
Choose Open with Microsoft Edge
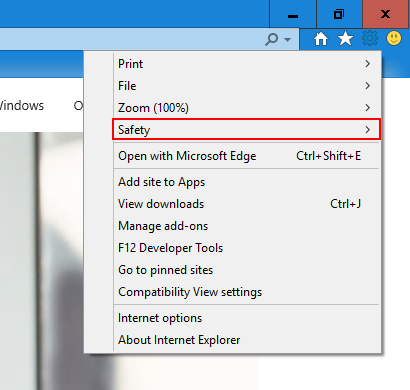click(x=247, y=156)
